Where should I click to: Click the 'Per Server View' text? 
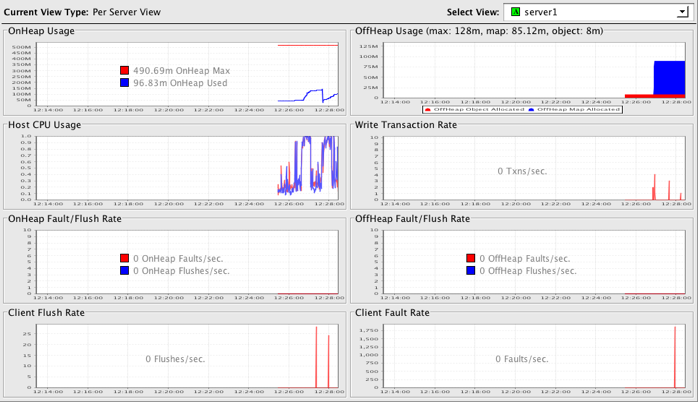click(x=127, y=12)
